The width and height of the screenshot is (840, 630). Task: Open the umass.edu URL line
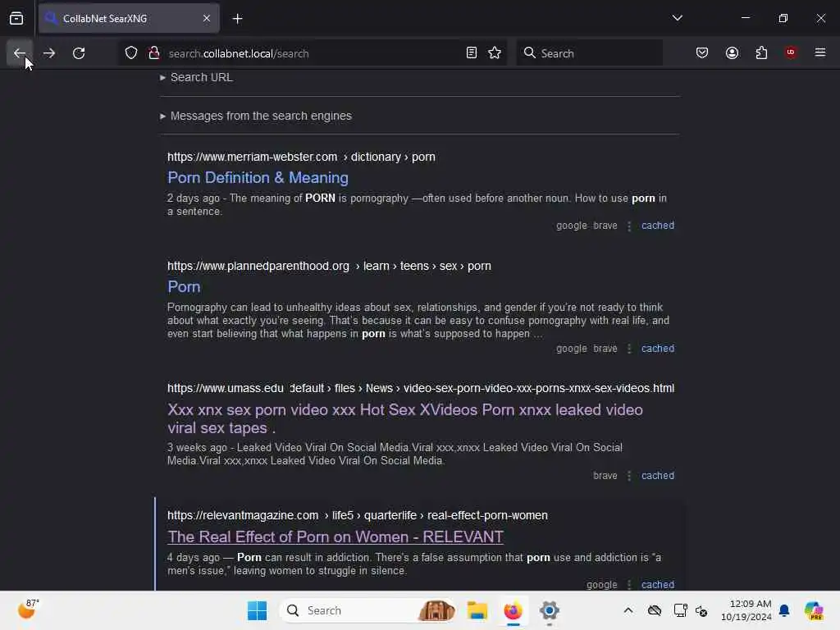point(421,388)
